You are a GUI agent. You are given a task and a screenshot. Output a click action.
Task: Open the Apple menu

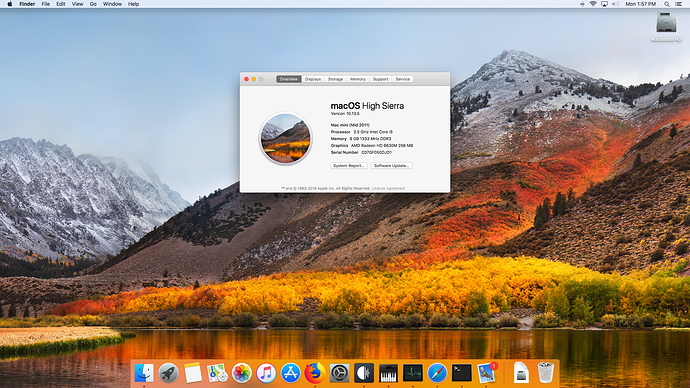(x=10, y=4)
